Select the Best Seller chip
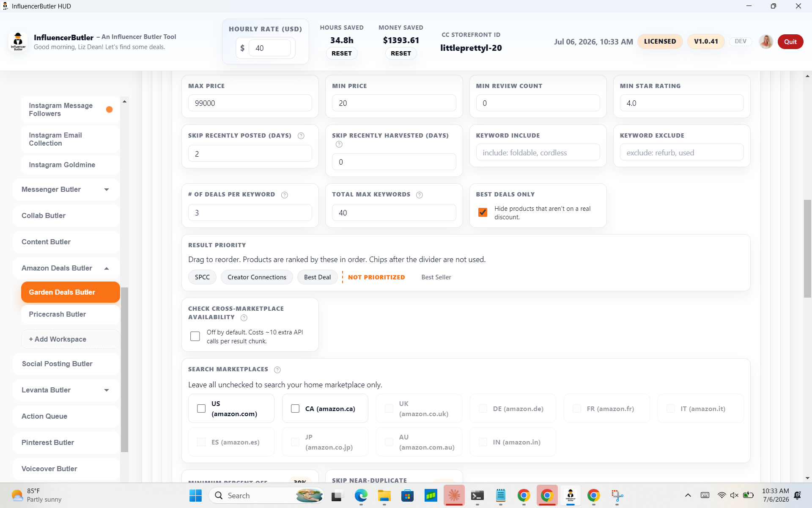The width and height of the screenshot is (812, 508). pos(436,277)
